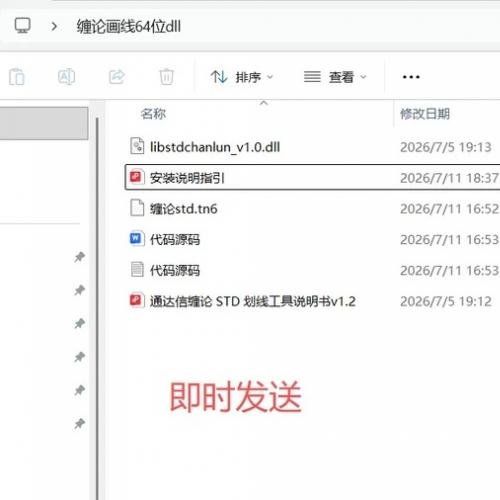Click the PDF icon of 安装说明指引
Viewport: 500px width, 500px height.
(x=137, y=177)
